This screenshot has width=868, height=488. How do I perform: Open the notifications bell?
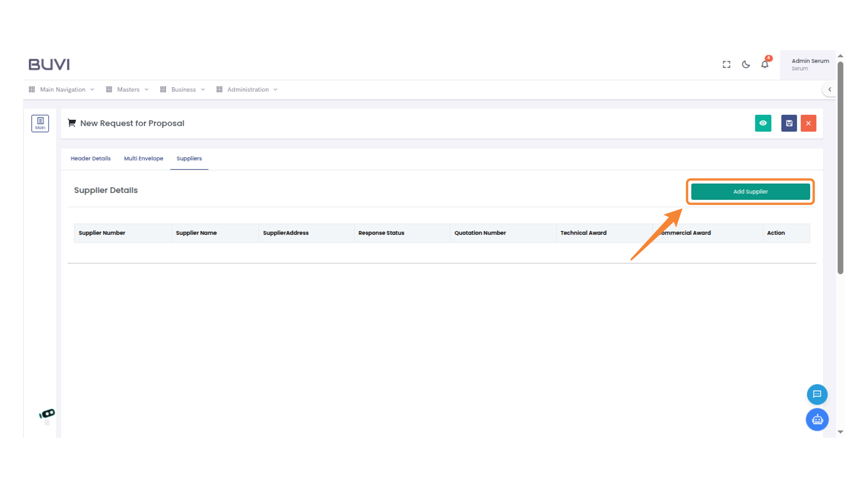765,65
